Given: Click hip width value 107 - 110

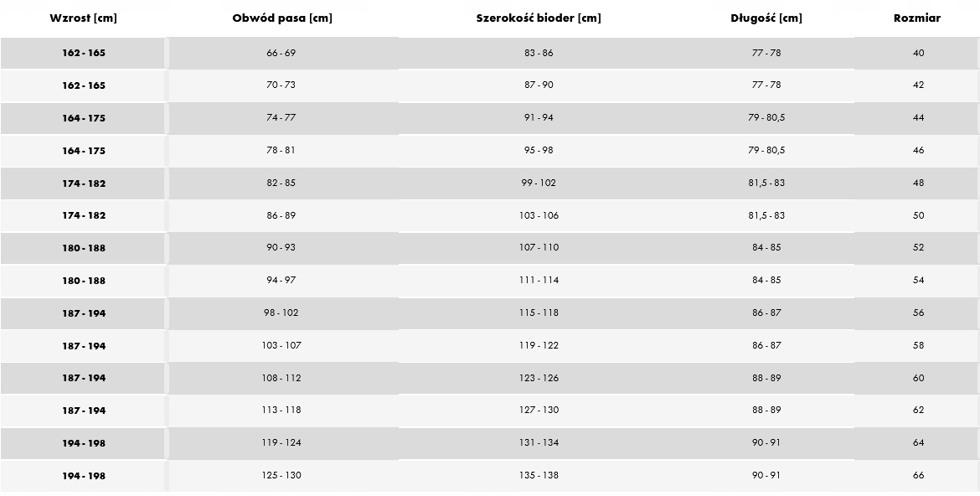Looking at the screenshot, I should (x=539, y=248).
